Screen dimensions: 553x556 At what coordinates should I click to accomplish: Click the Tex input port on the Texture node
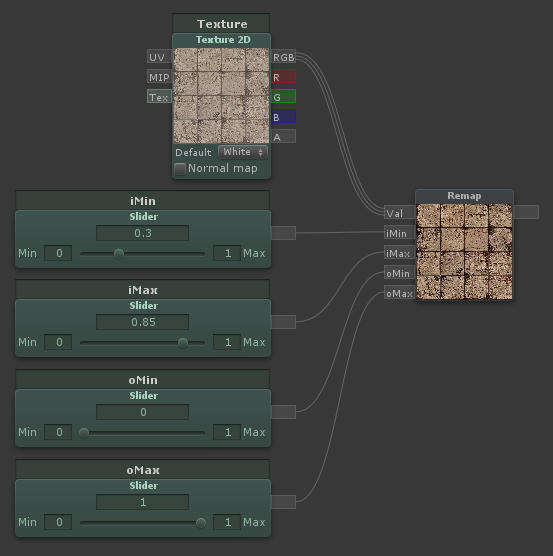[160, 97]
